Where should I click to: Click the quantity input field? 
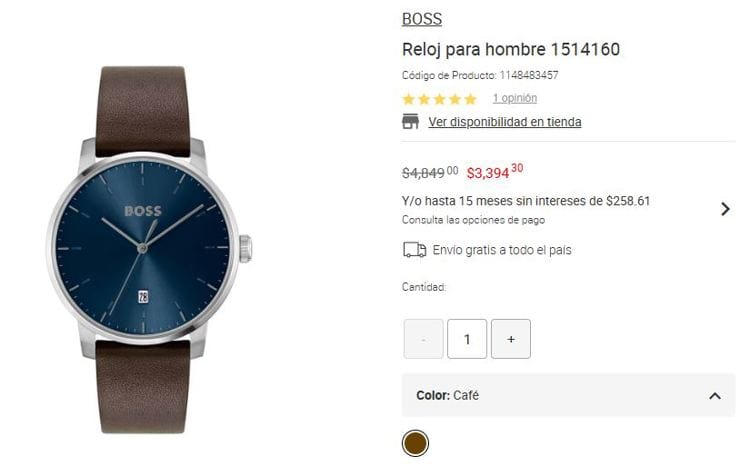click(x=467, y=339)
